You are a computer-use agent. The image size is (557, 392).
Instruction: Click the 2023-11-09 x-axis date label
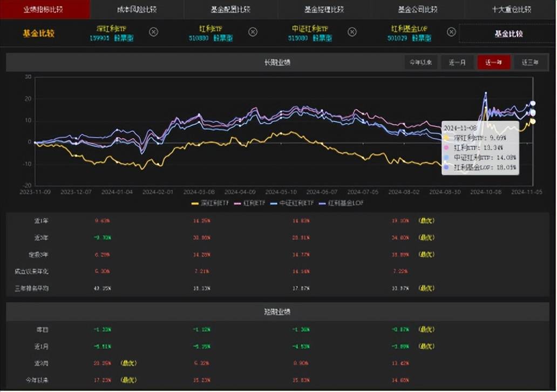click(x=35, y=192)
